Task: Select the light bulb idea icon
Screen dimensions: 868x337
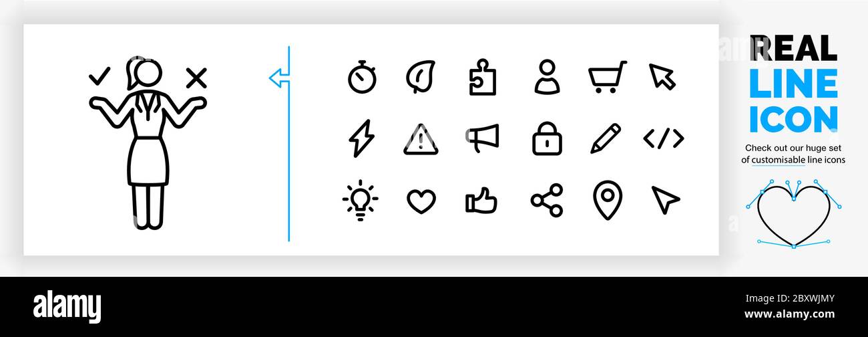Action: coord(360,200)
